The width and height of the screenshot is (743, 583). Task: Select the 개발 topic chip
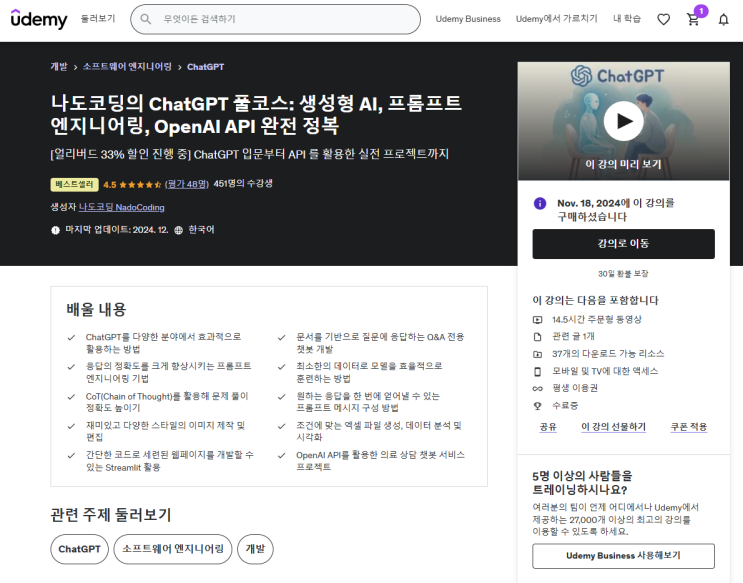point(255,549)
